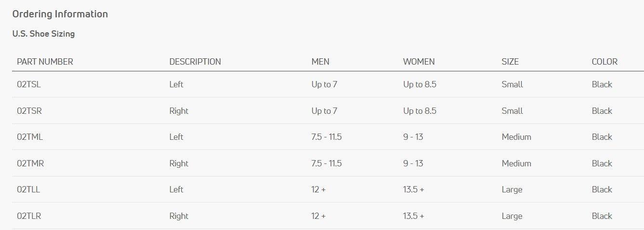Click the Ordering Information heading
This screenshot has width=644, height=230.
tap(60, 14)
